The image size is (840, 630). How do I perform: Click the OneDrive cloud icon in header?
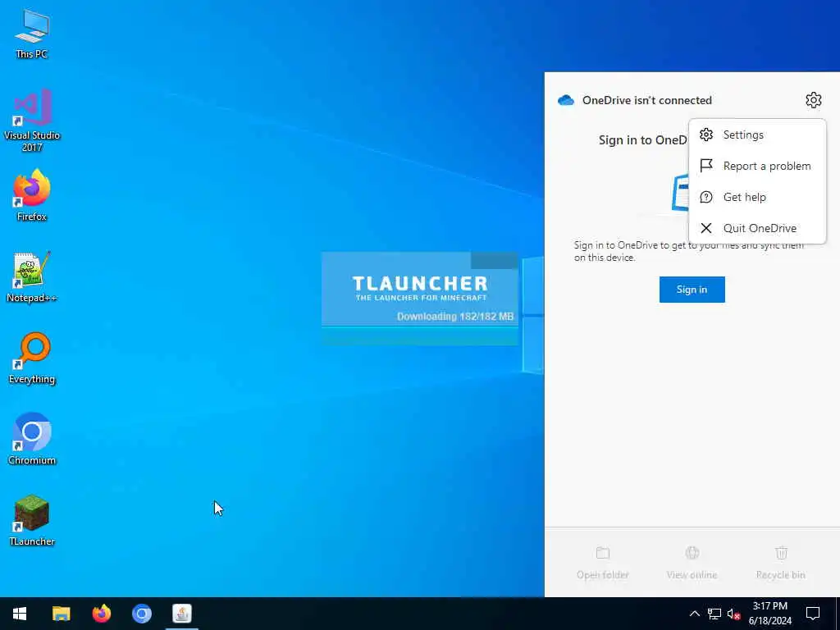(566, 100)
